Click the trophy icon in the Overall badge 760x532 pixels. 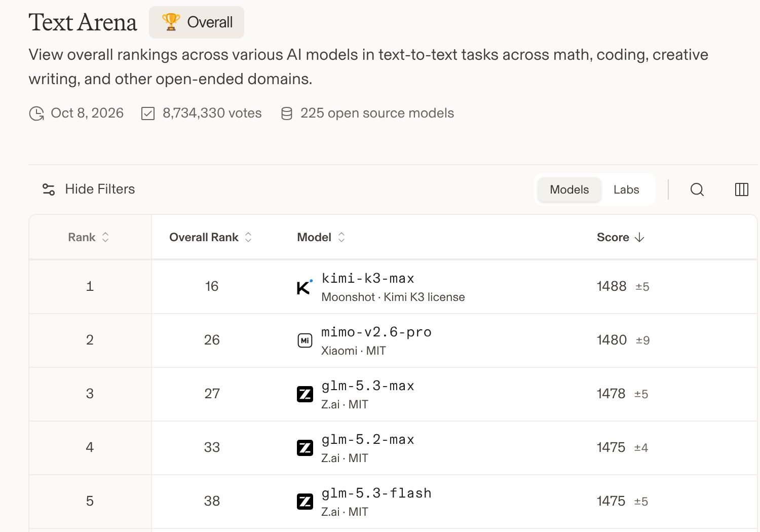coord(171,22)
